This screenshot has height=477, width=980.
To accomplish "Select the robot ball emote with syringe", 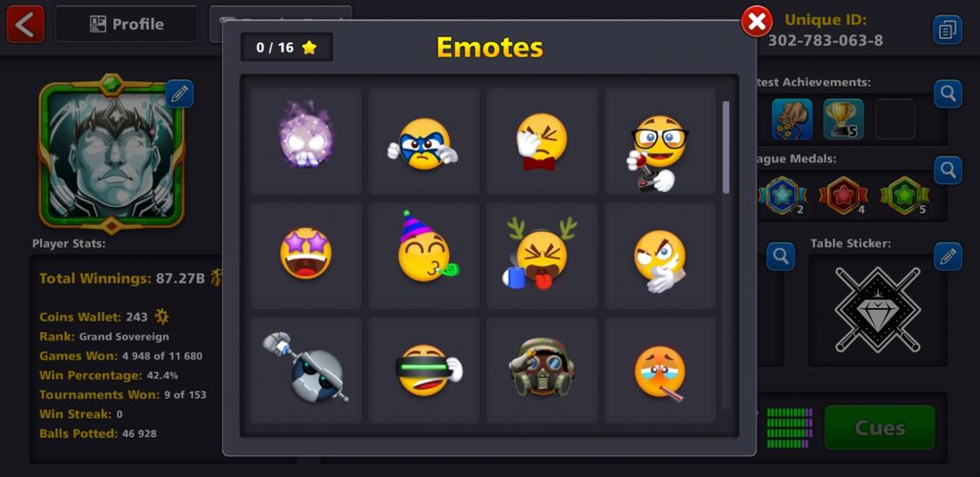I will [x=306, y=370].
